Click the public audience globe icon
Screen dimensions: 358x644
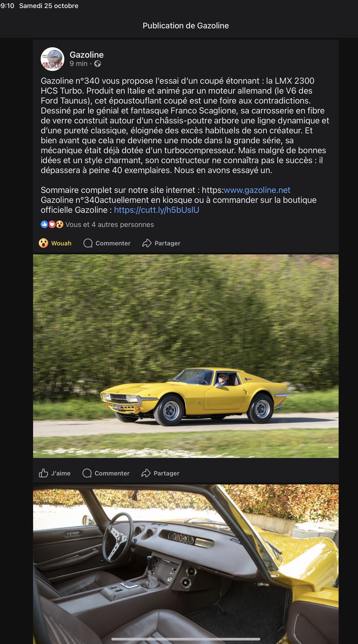click(x=97, y=64)
